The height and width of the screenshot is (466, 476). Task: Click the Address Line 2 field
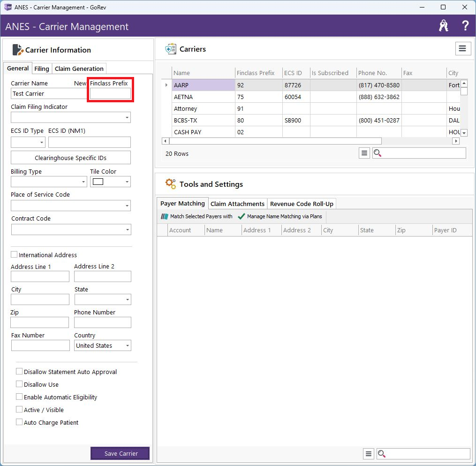(x=103, y=276)
